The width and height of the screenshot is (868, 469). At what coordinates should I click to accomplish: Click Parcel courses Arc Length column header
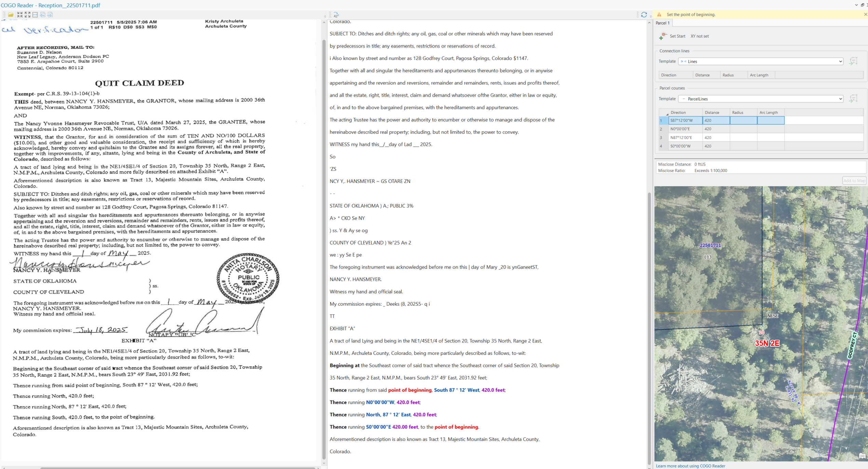pyautogui.click(x=771, y=112)
